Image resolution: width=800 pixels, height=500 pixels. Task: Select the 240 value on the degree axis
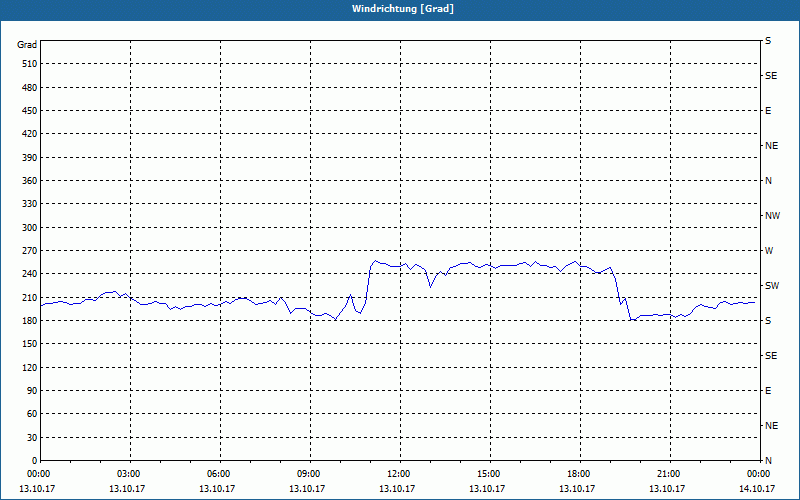click(30, 274)
